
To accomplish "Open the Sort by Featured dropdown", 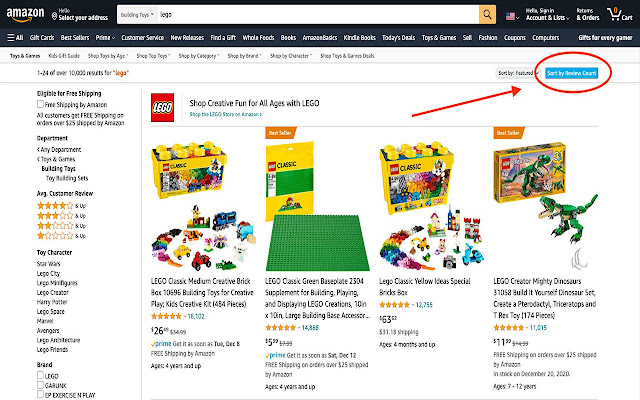I will 516,73.
